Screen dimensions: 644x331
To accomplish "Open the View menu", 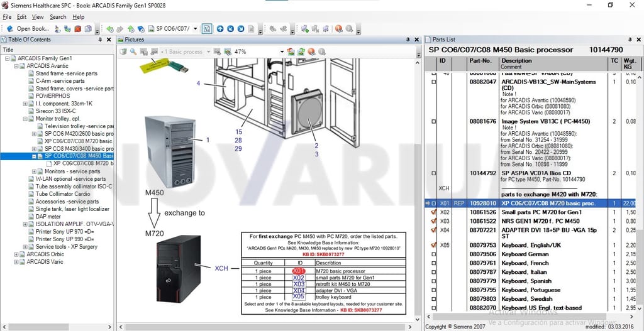I will 38,17.
